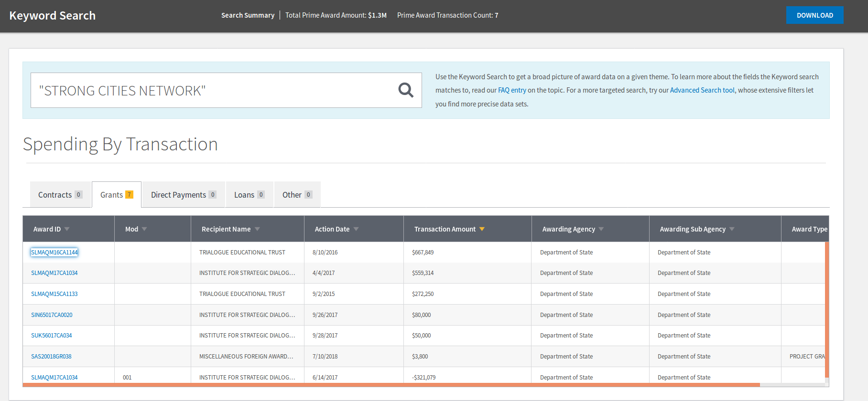Sort by Awarding Sub Agency arrow
Screen dimensions: 868x401
732,229
